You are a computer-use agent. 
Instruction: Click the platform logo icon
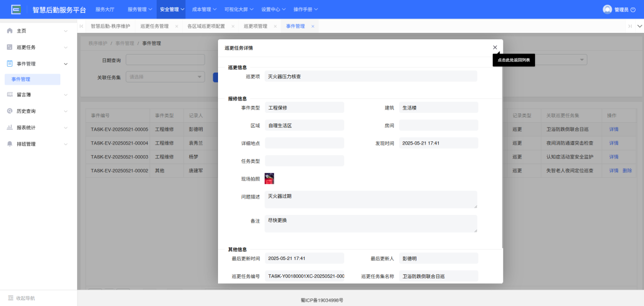16,10
